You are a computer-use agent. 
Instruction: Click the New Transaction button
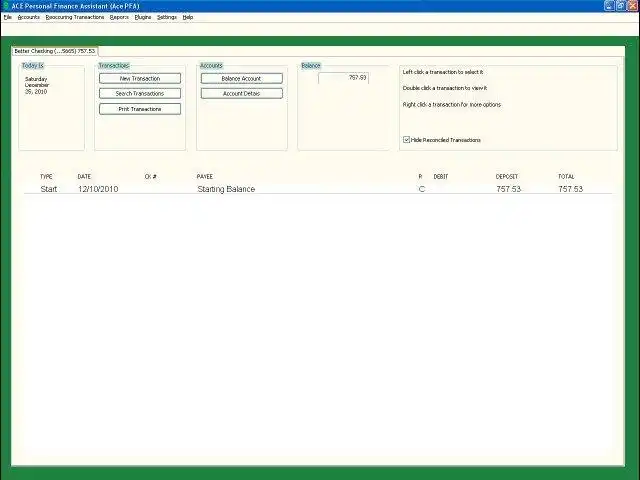pyautogui.click(x=140, y=78)
